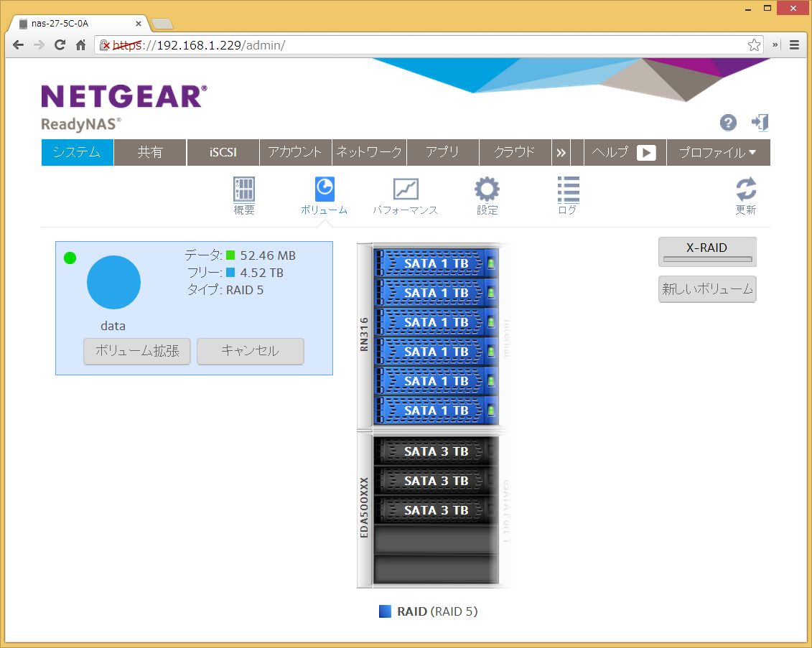Viewport: 812px width, 648px height.
Task: Click the question mark help icon
Action: 728,123
